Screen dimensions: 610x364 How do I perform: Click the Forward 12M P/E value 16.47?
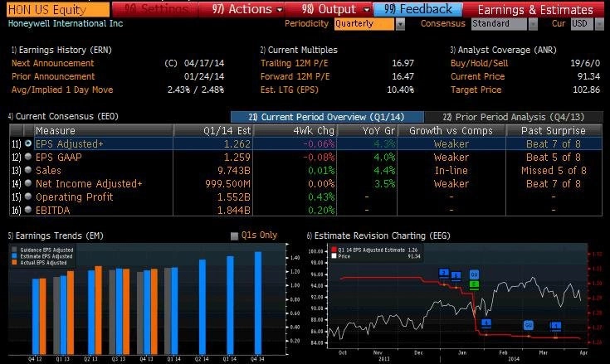pos(403,76)
